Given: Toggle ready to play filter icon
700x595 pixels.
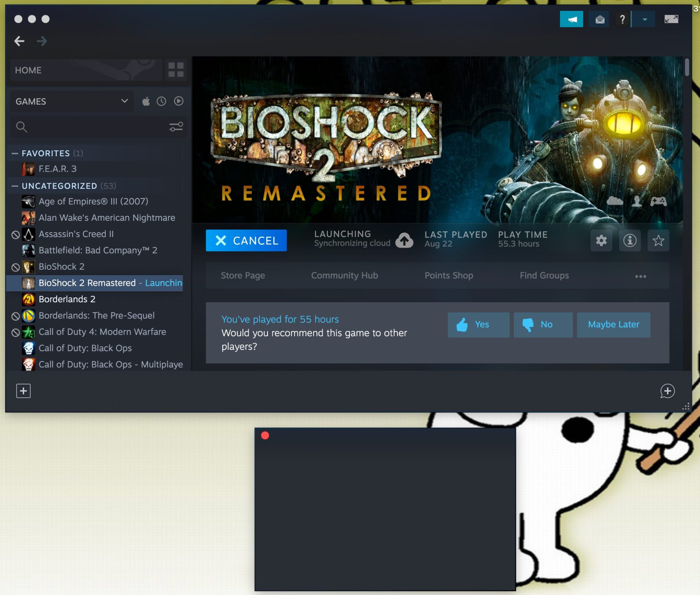Looking at the screenshot, I should [178, 101].
